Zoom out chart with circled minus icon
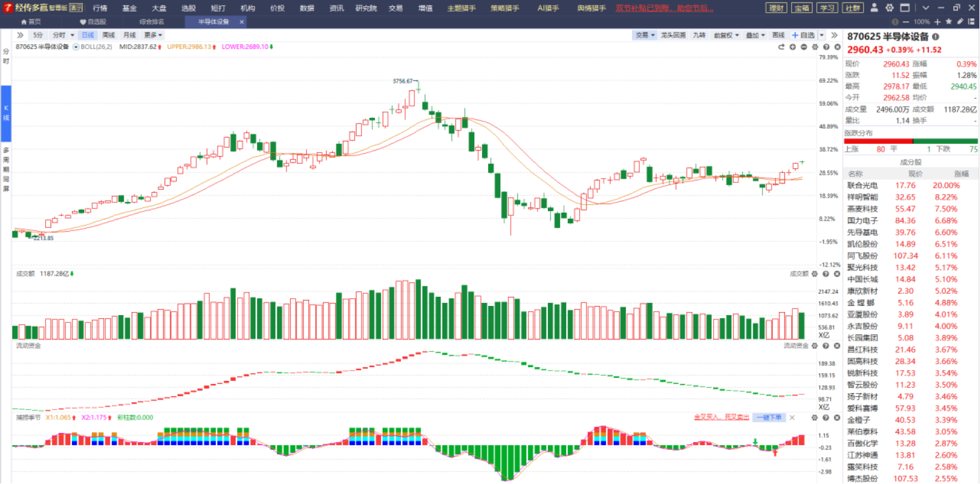The image size is (980, 484). [x=804, y=47]
